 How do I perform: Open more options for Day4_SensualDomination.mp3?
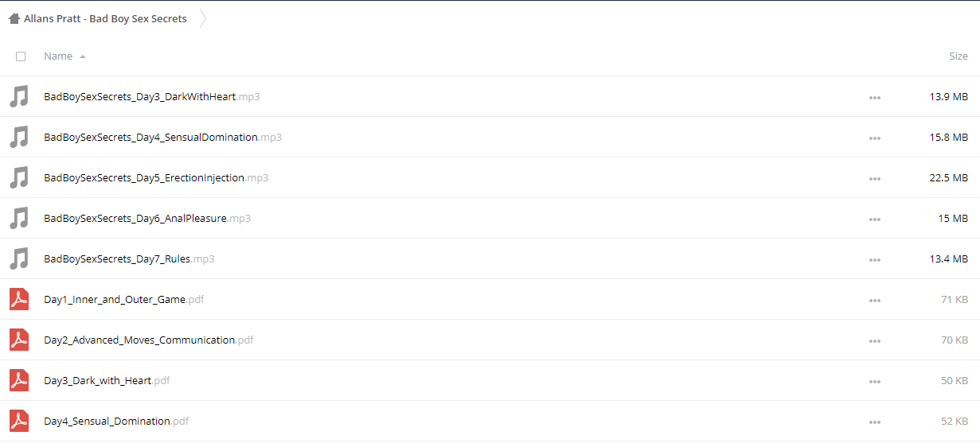pyautogui.click(x=875, y=138)
